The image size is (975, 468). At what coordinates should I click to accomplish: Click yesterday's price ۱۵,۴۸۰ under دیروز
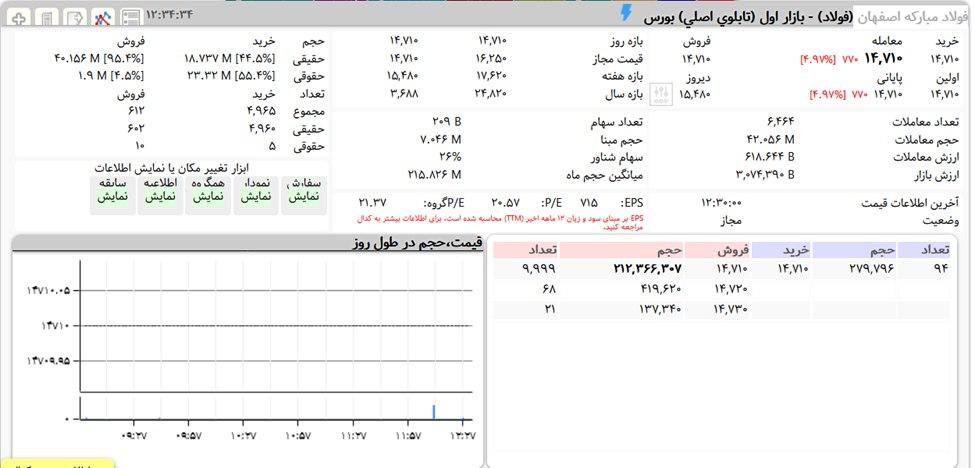coord(696,94)
